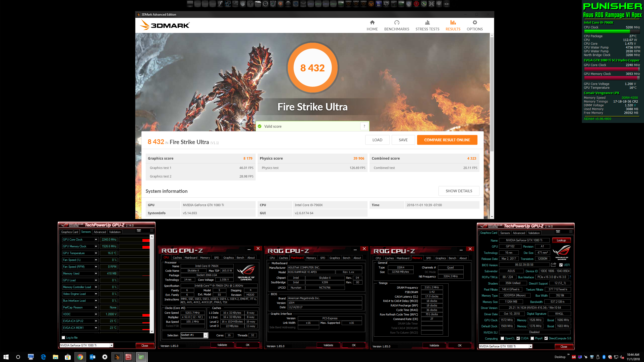This screenshot has width=644, height=362.
Task: Click Validate in CPU-Z Memory window
Action: [x=434, y=345]
